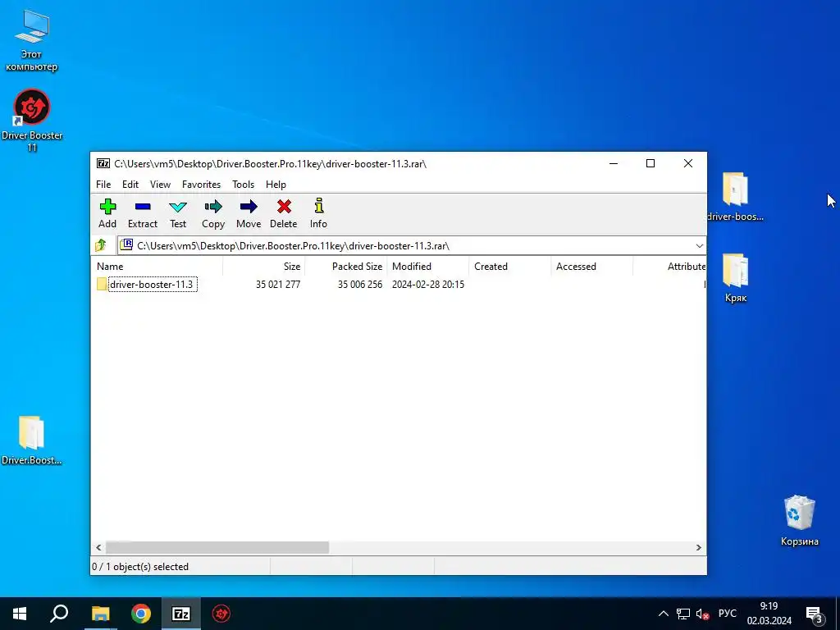
Task: Select the Этот компьютер desktop icon
Action: click(32, 41)
